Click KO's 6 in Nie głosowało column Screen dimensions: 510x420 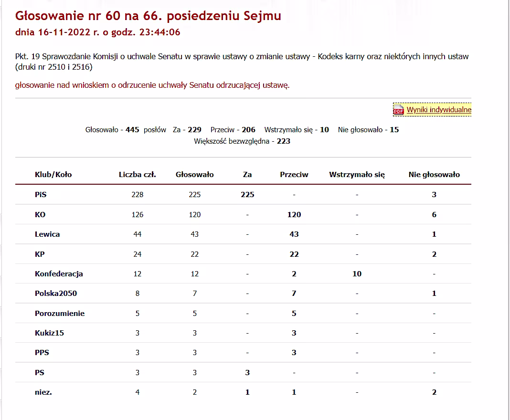click(x=434, y=215)
